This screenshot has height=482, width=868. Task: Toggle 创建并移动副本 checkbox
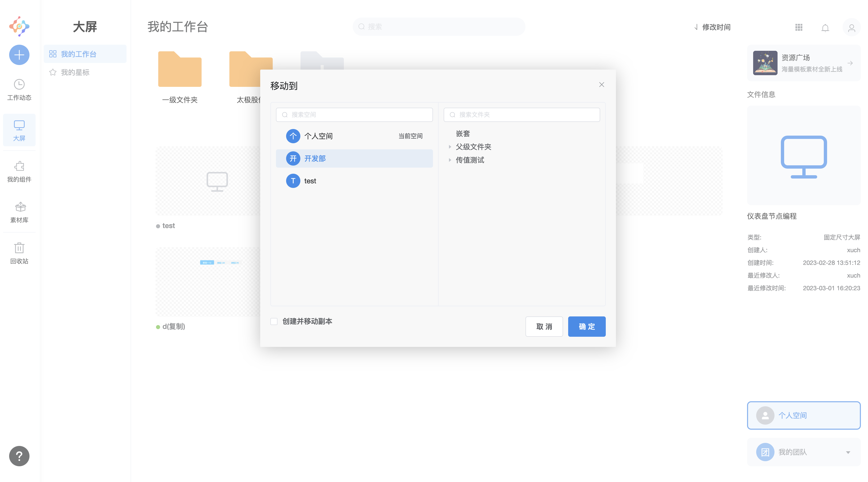click(x=274, y=321)
